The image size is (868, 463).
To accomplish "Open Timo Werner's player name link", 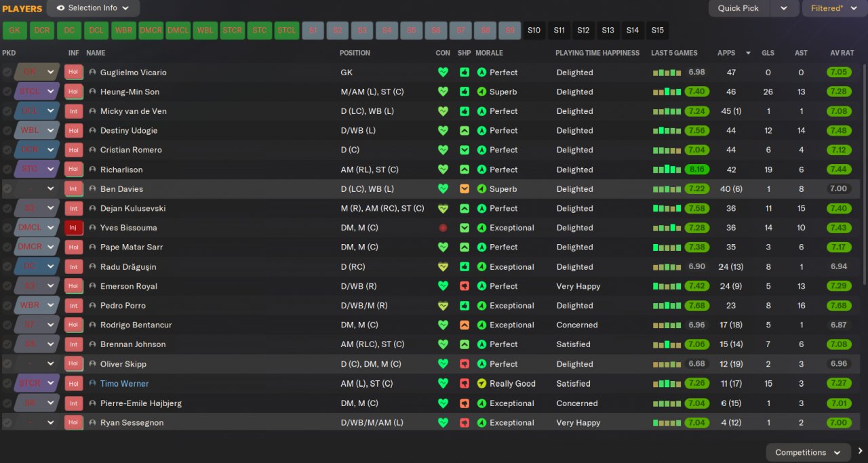I will (x=125, y=384).
